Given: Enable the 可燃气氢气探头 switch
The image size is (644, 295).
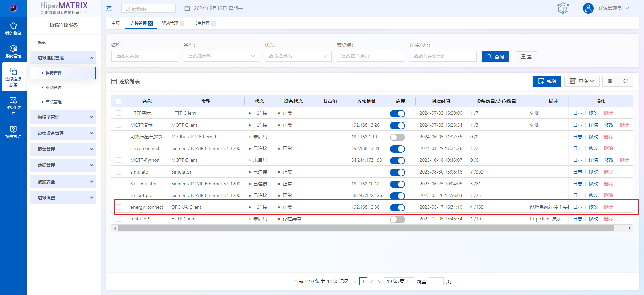Looking at the screenshot, I should (397, 137).
